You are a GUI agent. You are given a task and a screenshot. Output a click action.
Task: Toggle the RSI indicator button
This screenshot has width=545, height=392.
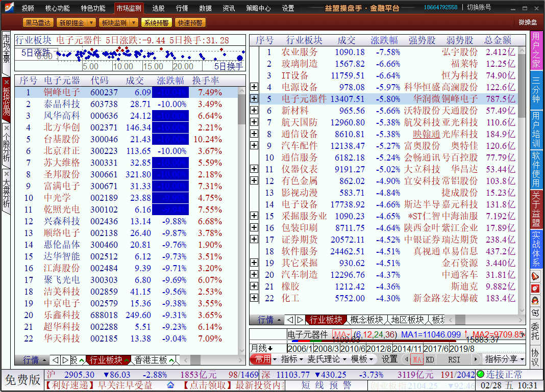point(454,359)
